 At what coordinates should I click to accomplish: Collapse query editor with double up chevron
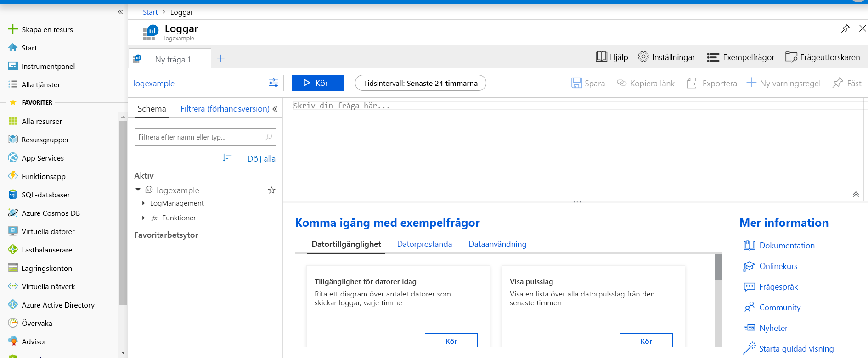pos(856,194)
